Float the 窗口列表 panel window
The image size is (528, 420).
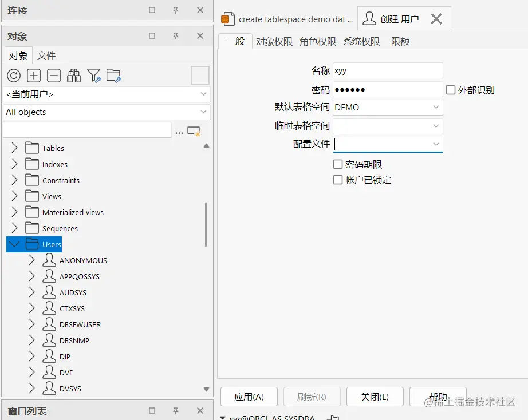point(152,411)
